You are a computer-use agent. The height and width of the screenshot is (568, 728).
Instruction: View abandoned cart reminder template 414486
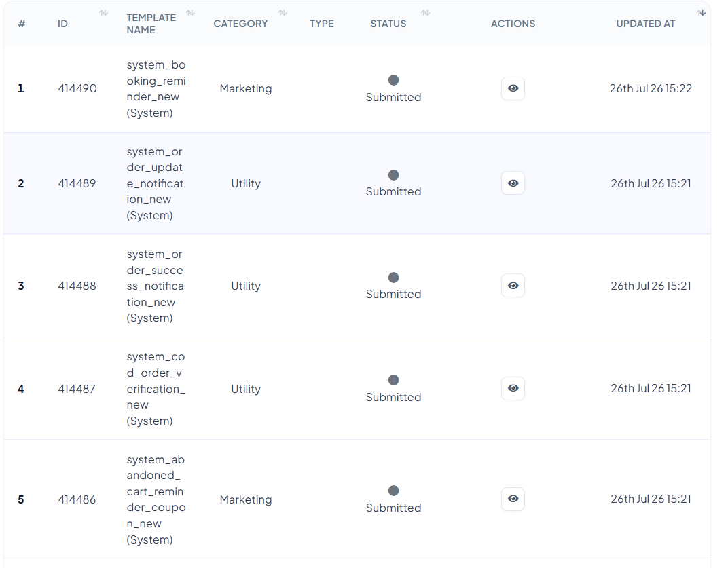click(513, 498)
